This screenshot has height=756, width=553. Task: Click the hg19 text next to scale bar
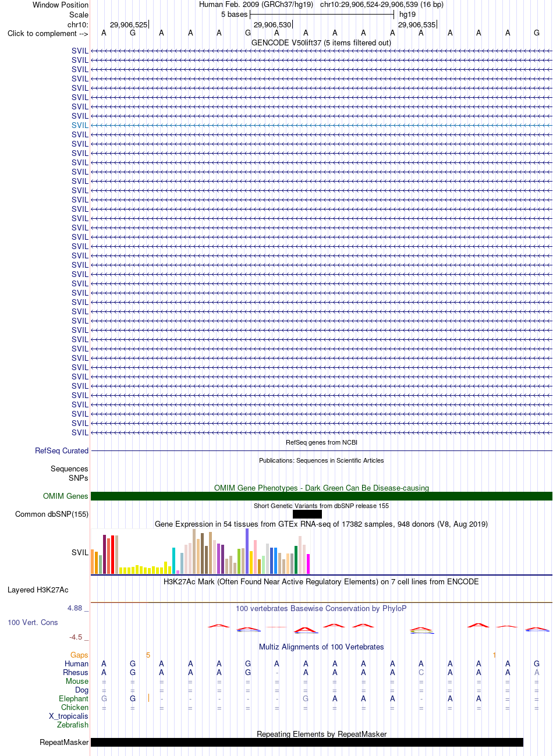pyautogui.click(x=407, y=14)
